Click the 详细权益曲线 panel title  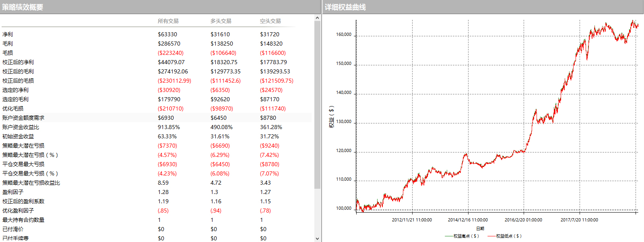click(345, 7)
